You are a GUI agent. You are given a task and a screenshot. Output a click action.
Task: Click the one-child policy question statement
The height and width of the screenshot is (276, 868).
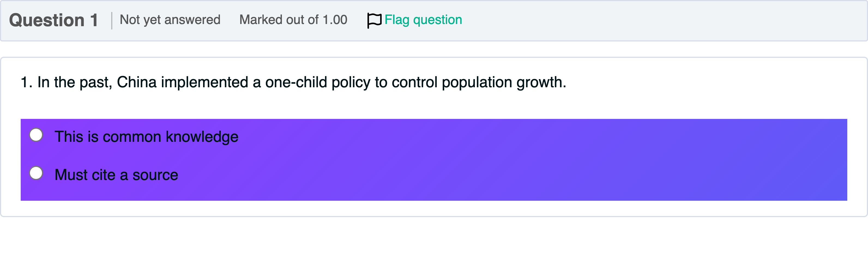point(293,82)
